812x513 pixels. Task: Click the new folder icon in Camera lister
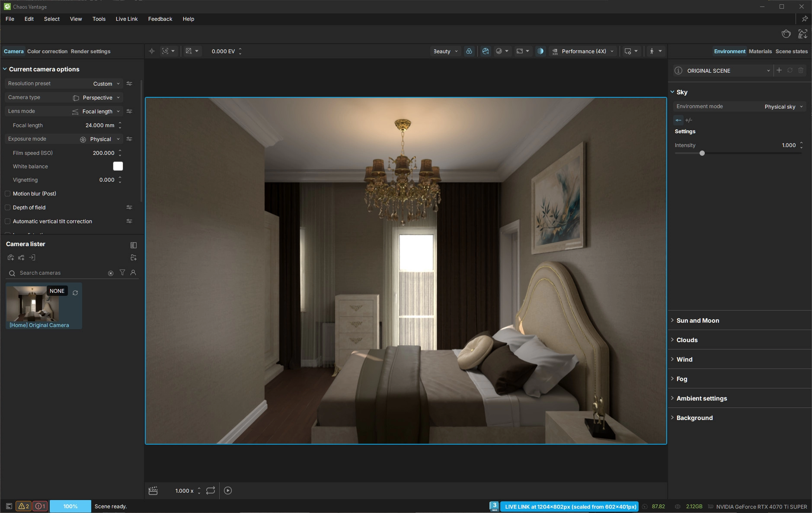(134, 257)
